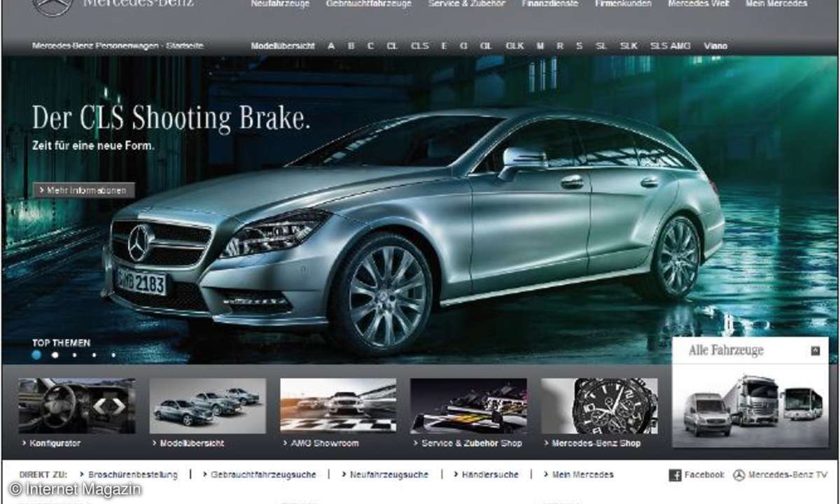
Task: Select model class A
Action: point(331,46)
